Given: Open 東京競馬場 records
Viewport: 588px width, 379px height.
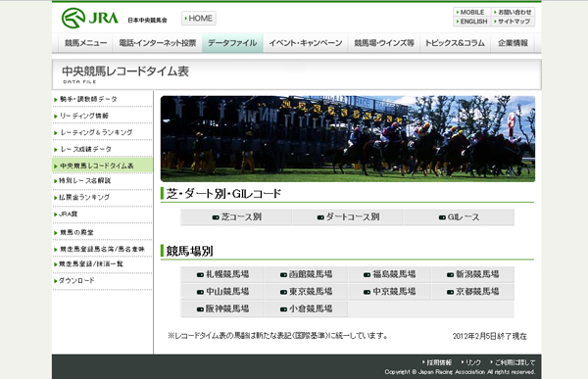Looking at the screenshot, I should pos(306,292).
